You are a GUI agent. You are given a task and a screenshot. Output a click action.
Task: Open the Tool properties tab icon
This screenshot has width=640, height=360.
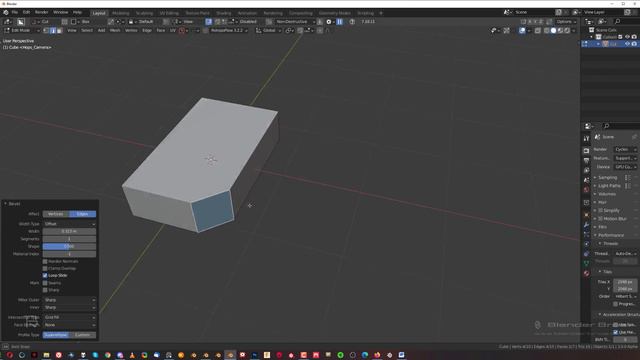(587, 139)
